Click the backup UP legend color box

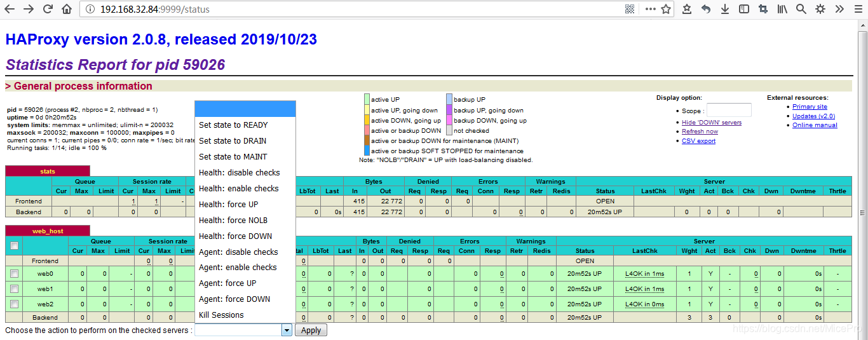449,99
